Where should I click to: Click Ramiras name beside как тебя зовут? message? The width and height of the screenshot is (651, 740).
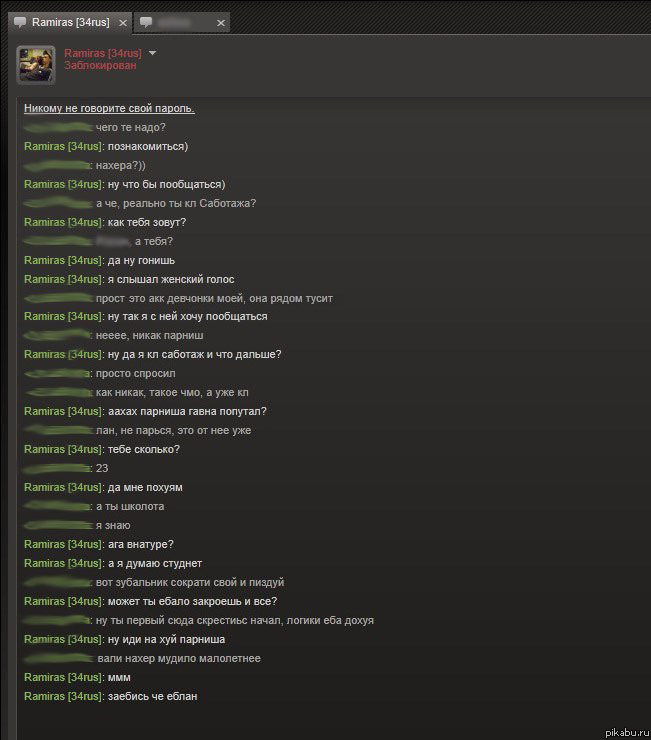point(63,222)
